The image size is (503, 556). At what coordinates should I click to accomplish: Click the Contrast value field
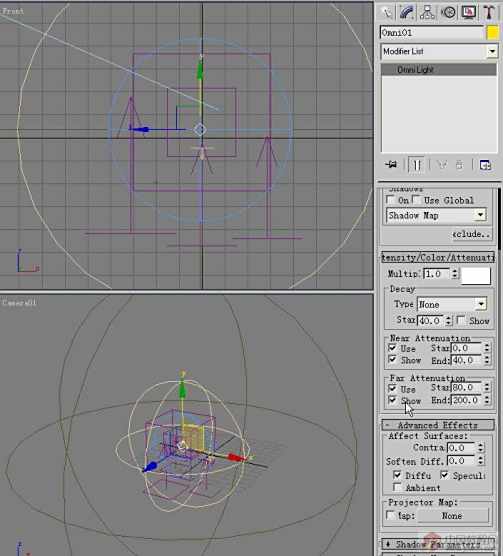pyautogui.click(x=462, y=447)
